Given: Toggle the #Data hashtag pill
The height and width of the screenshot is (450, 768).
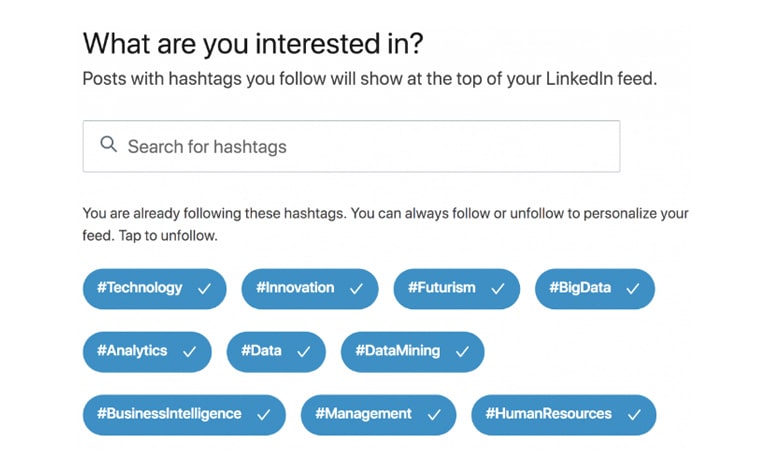Looking at the screenshot, I should point(276,352).
